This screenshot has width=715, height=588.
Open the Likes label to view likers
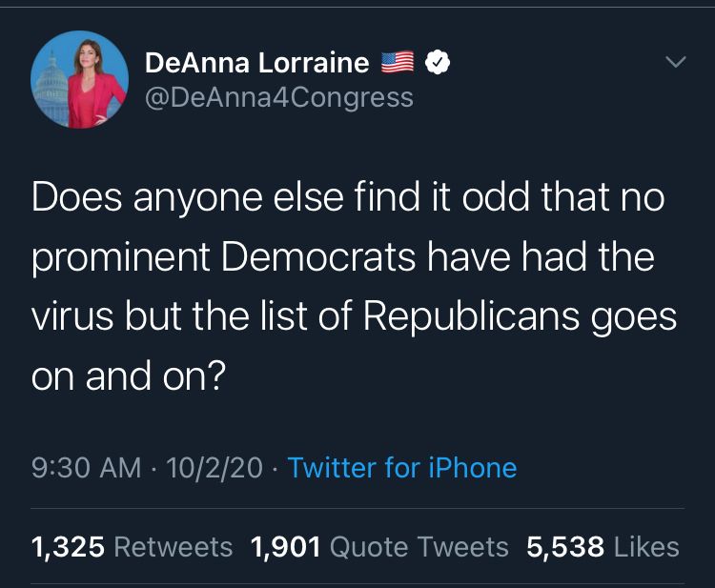pos(646,547)
